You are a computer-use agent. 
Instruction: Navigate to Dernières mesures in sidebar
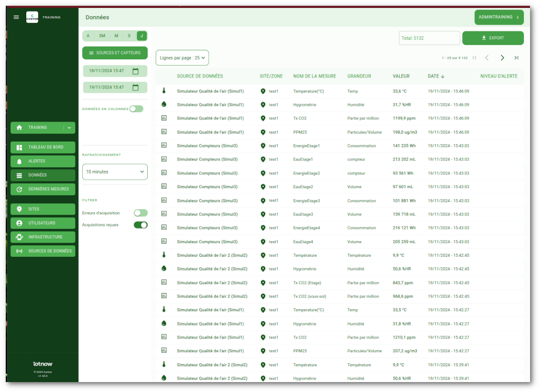pyautogui.click(x=43, y=189)
